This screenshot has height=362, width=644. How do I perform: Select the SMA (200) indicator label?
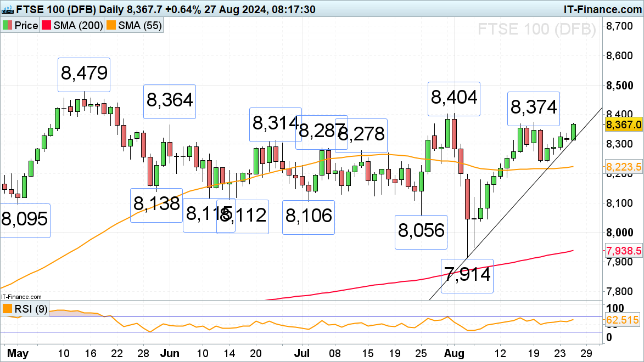click(78, 26)
